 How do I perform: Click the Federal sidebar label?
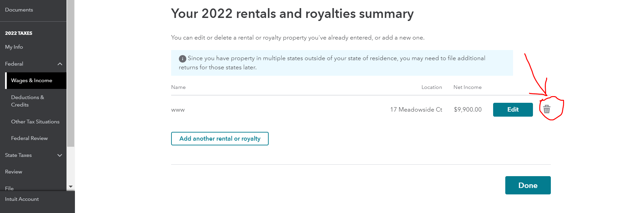pos(14,64)
